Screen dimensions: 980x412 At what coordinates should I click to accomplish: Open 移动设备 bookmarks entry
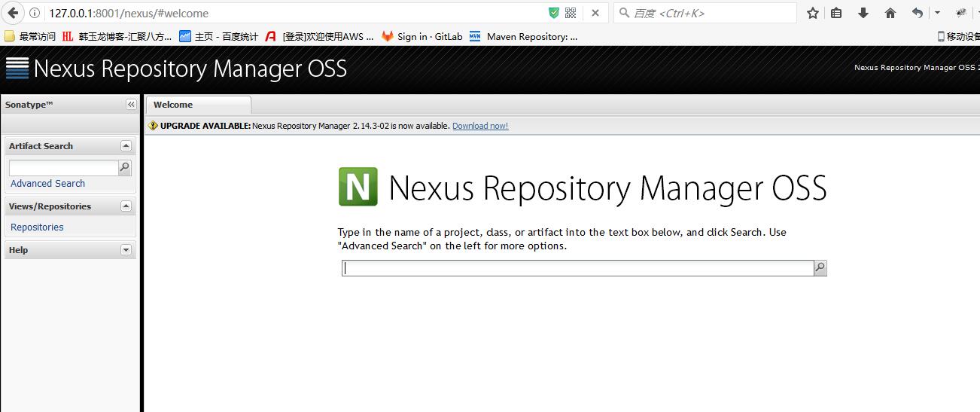point(958,36)
